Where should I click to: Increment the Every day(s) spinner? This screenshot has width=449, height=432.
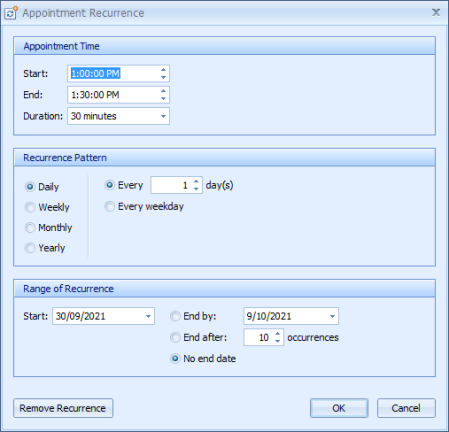pos(196,181)
